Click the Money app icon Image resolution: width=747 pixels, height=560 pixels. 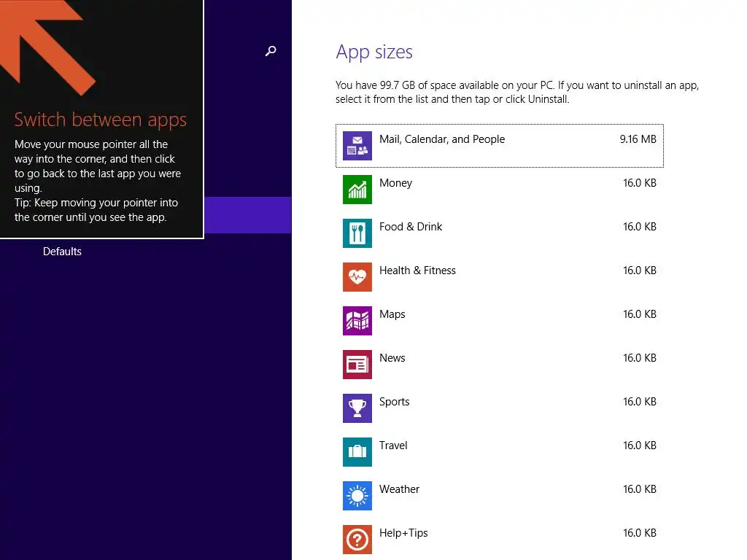point(357,190)
